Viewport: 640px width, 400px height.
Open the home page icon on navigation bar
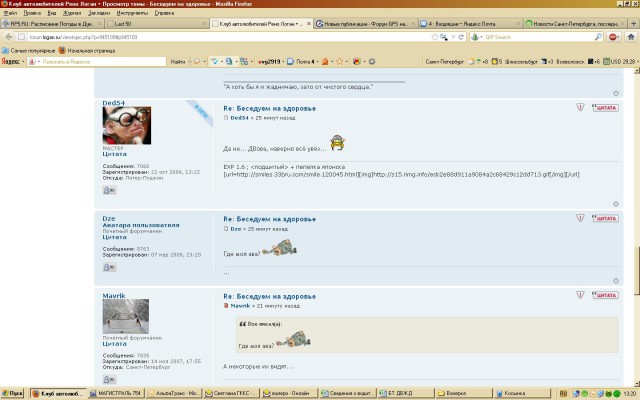click(x=631, y=37)
